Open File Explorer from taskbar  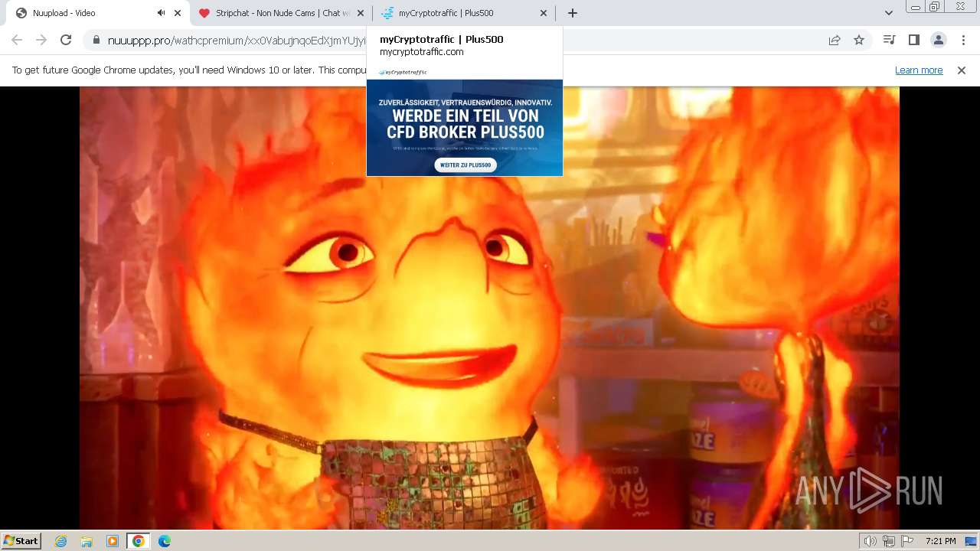87,541
